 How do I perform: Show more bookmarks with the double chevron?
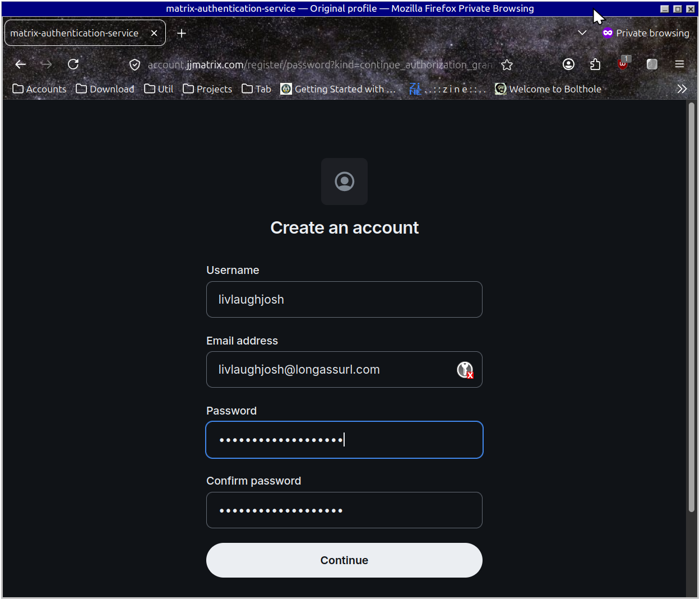[682, 89]
